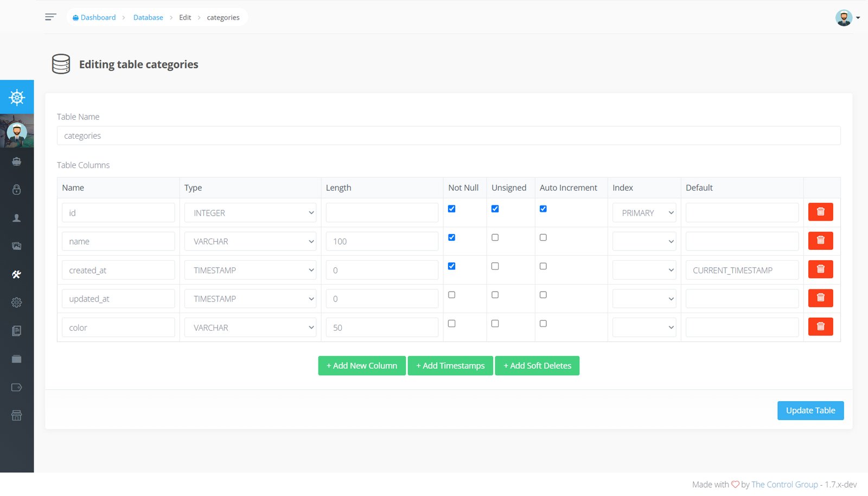Open the Posts news sidebar icon
868x496 pixels.
pyautogui.click(x=17, y=331)
